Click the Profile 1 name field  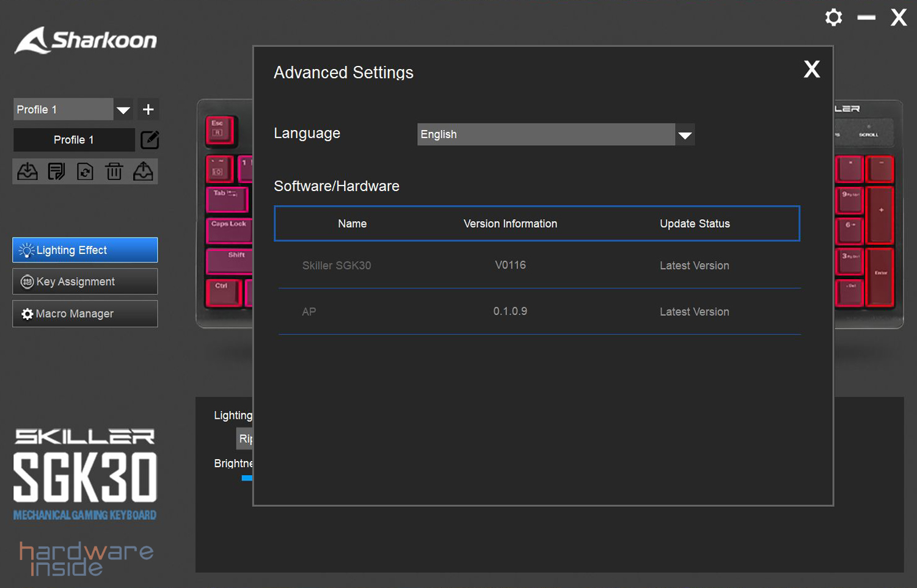coord(74,140)
